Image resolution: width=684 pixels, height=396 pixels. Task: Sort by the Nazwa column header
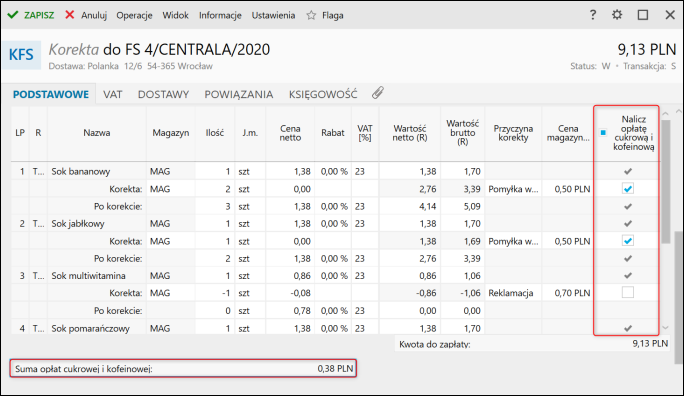point(97,133)
